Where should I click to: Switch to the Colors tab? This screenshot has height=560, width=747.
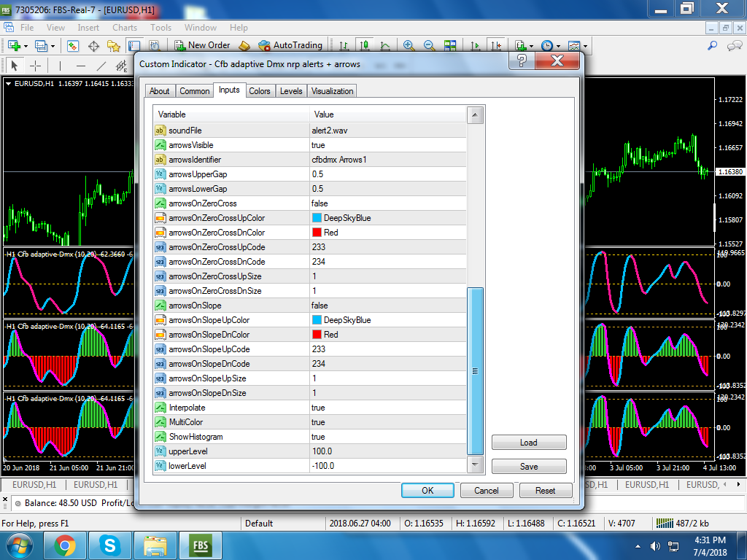pyautogui.click(x=259, y=91)
